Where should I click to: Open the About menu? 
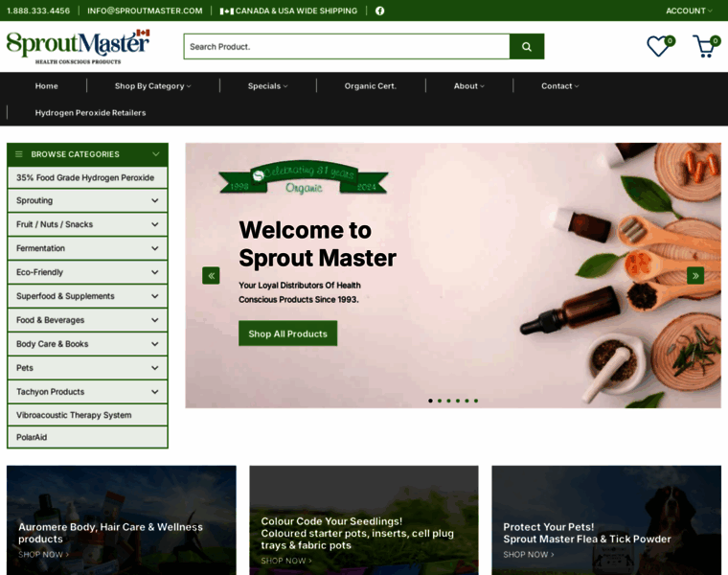point(469,86)
